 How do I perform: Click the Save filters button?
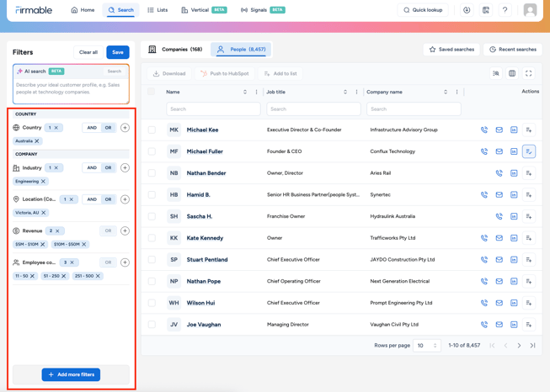(x=118, y=52)
